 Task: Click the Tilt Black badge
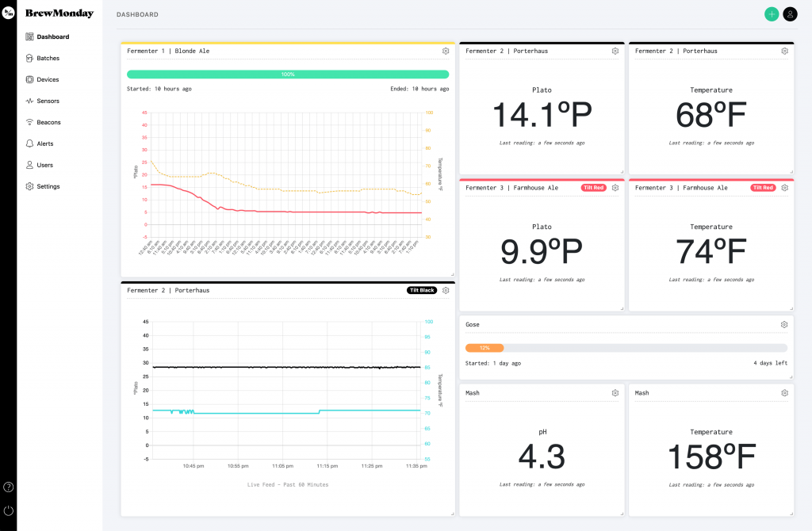click(x=421, y=290)
